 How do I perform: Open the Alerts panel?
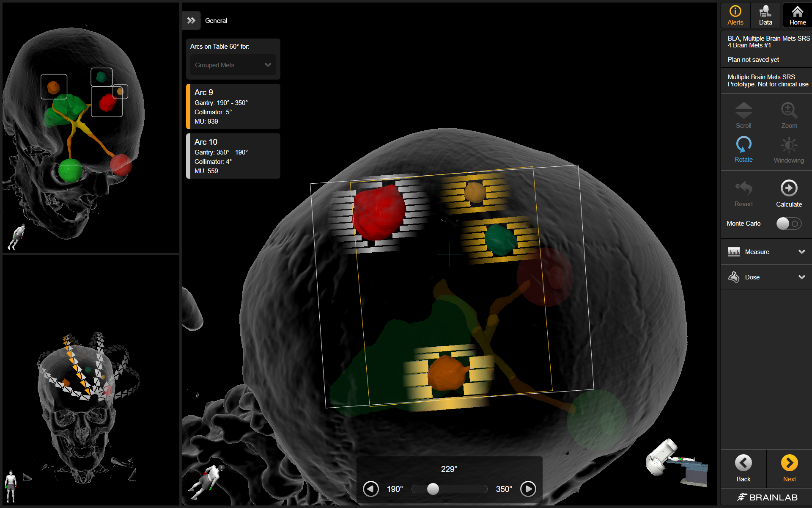(735, 15)
